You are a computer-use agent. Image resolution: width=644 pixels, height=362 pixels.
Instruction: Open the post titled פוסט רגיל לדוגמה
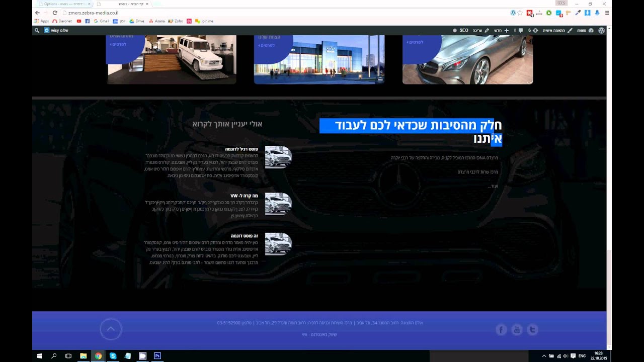click(243, 149)
